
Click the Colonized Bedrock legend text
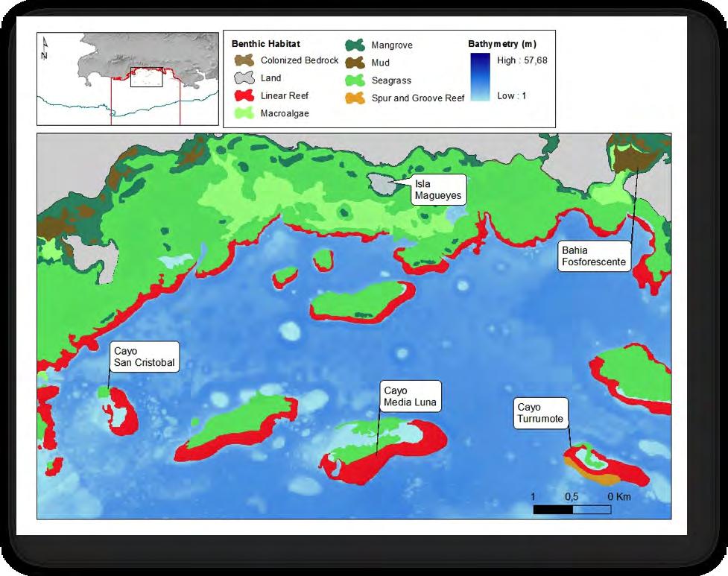click(300, 60)
